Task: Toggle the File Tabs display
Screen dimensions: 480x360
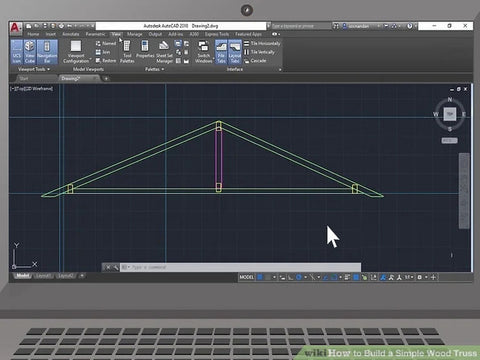Action: point(221,52)
